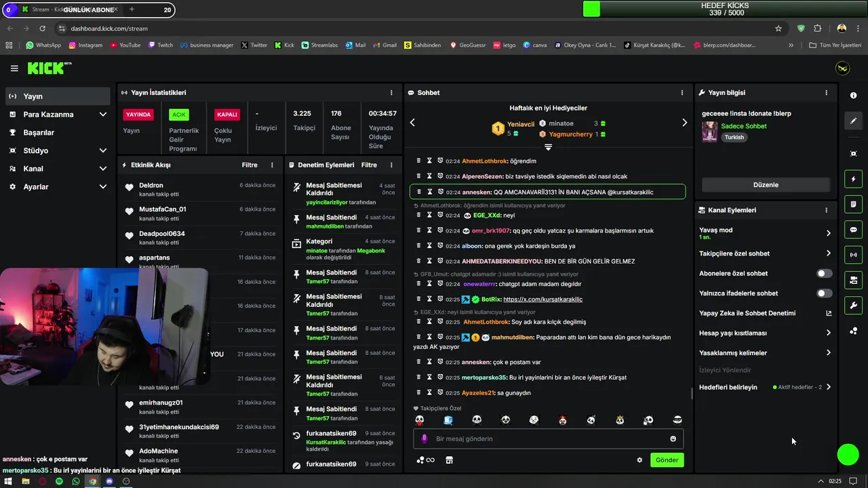Click the broadcast signal icon in right toolbar

[x=853, y=255]
